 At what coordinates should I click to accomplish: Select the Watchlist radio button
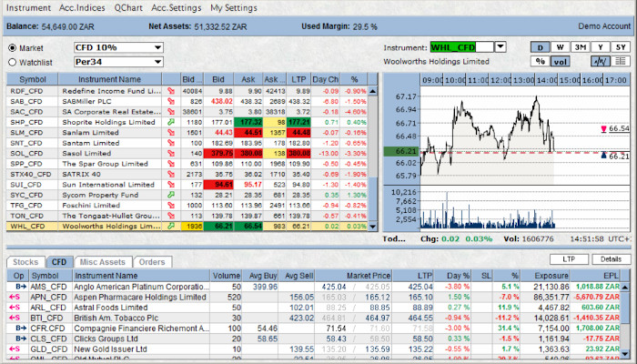[13, 62]
